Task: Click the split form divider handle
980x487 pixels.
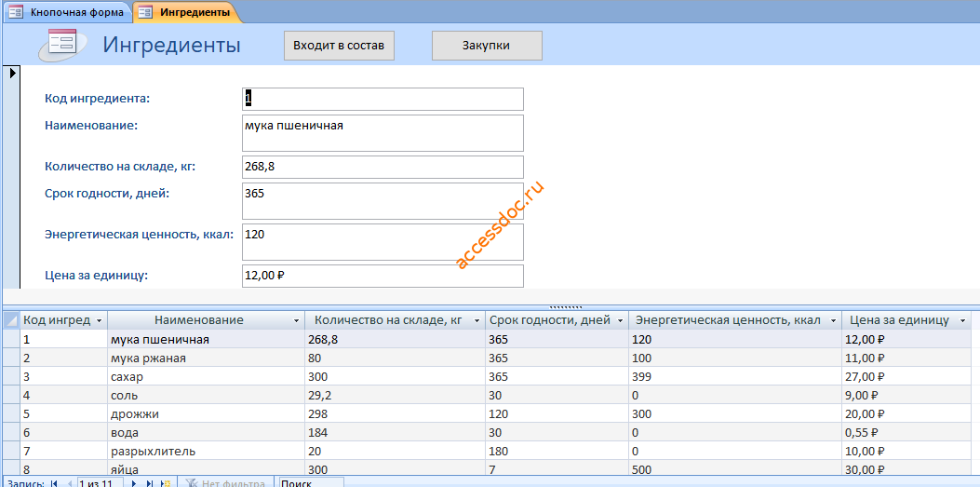Action: coord(566,307)
